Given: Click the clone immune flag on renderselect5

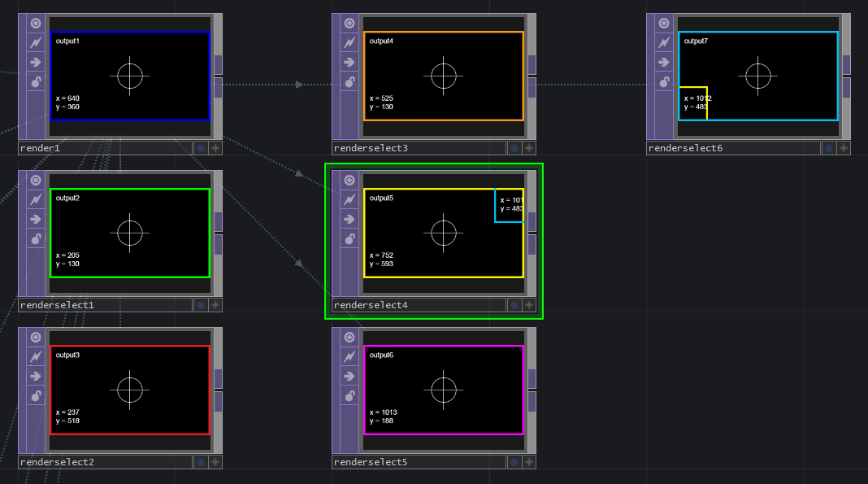Looking at the screenshot, I should point(349,357).
